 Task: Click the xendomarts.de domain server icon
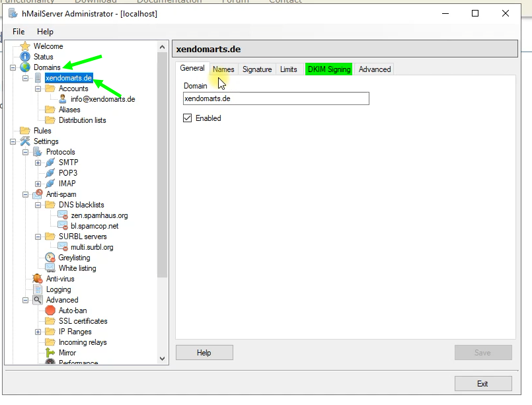(x=38, y=78)
